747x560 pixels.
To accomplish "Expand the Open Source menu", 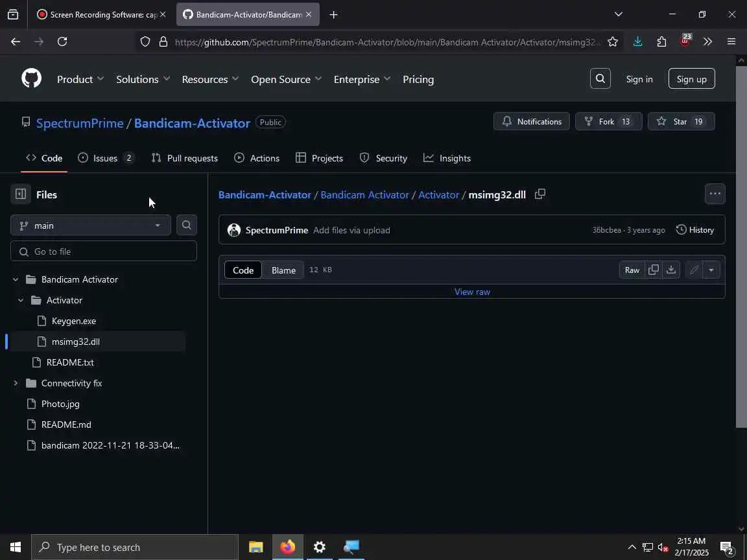I will click(x=287, y=79).
